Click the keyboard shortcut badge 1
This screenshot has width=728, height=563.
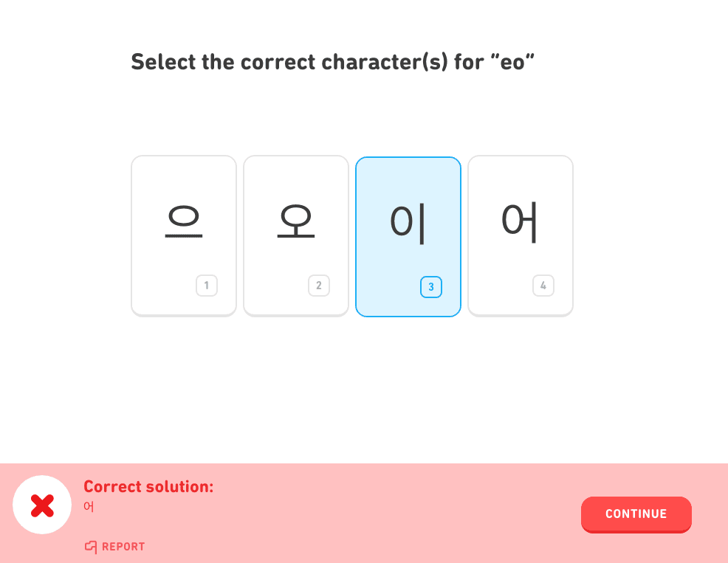pos(207,286)
